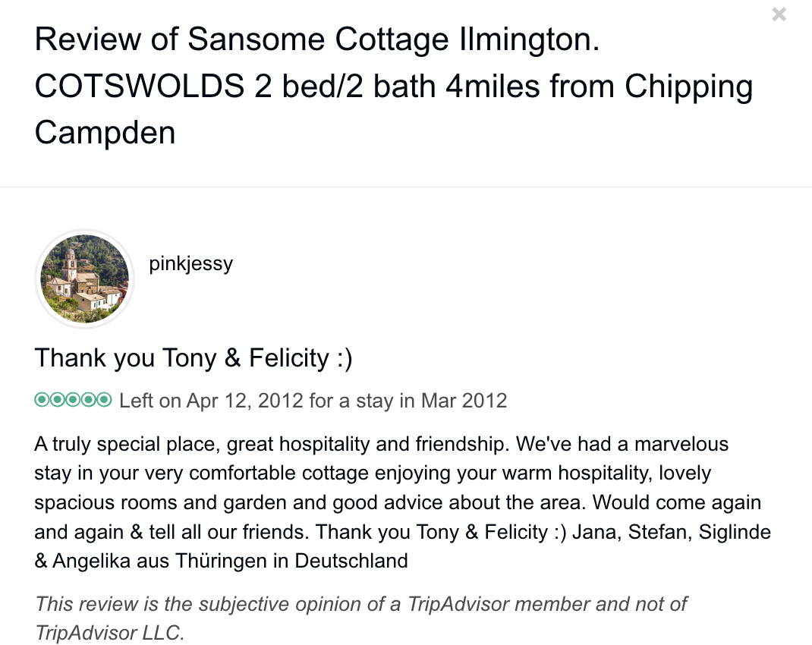Select the fourth green rating bubble

pyautogui.click(x=90, y=400)
